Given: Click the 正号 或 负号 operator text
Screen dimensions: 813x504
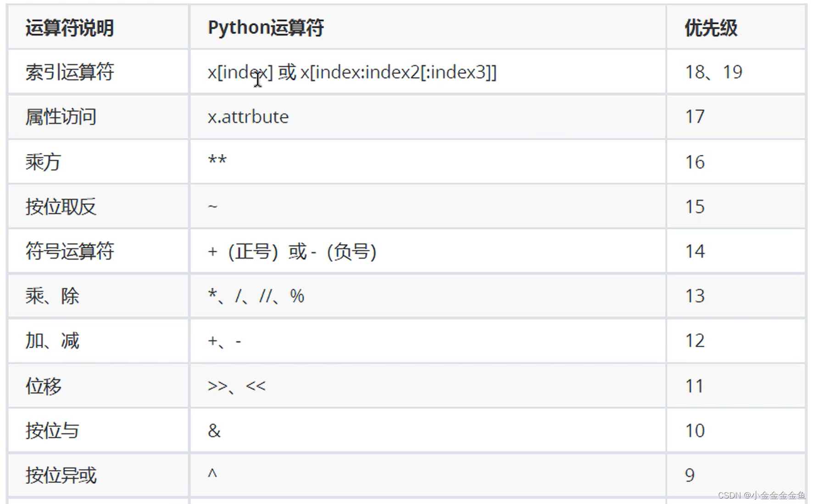Looking at the screenshot, I should pyautogui.click(x=292, y=251).
